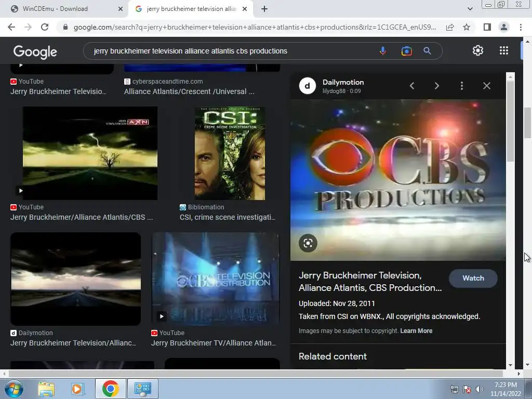Image resolution: width=532 pixels, height=399 pixels.
Task: Submit search with magnifier icon
Action: click(427, 51)
